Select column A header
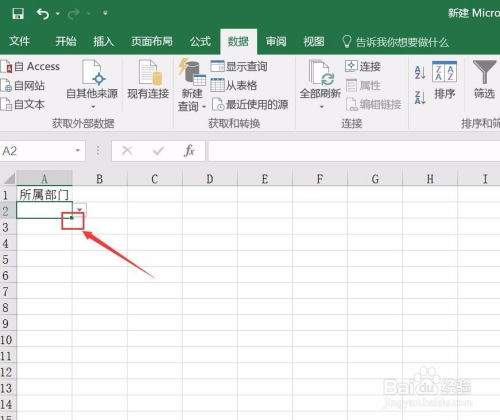 pyautogui.click(x=44, y=179)
